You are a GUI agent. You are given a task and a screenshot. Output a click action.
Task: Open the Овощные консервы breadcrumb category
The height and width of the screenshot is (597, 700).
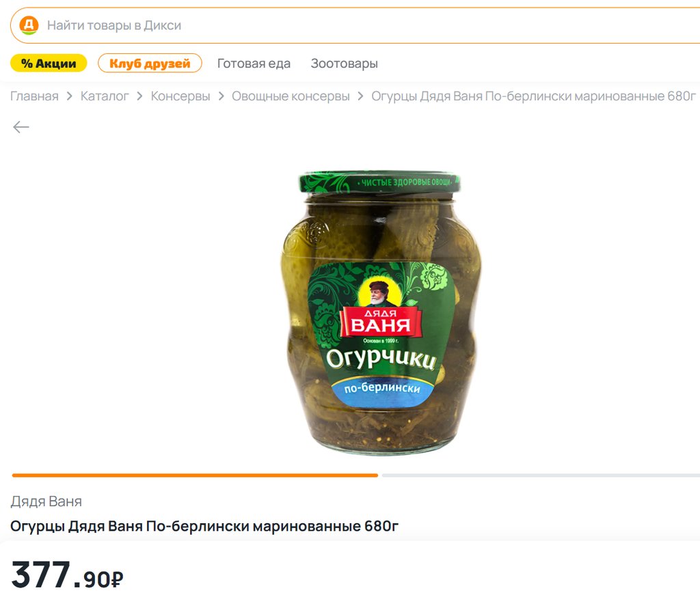[291, 96]
